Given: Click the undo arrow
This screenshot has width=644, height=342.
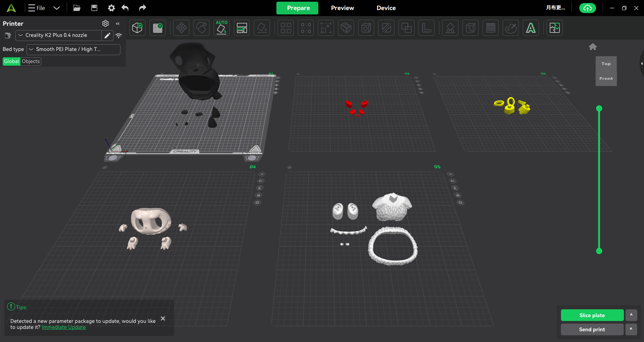Looking at the screenshot, I should 125,8.
